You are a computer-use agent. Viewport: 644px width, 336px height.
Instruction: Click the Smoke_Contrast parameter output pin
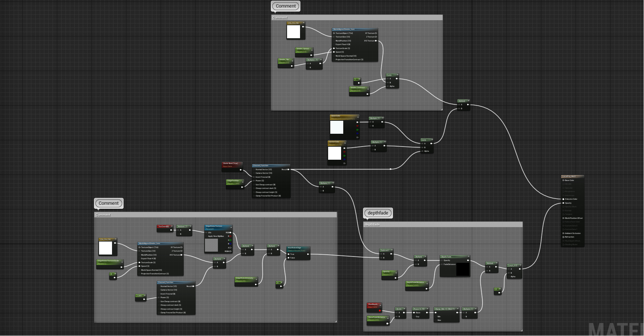click(x=368, y=94)
